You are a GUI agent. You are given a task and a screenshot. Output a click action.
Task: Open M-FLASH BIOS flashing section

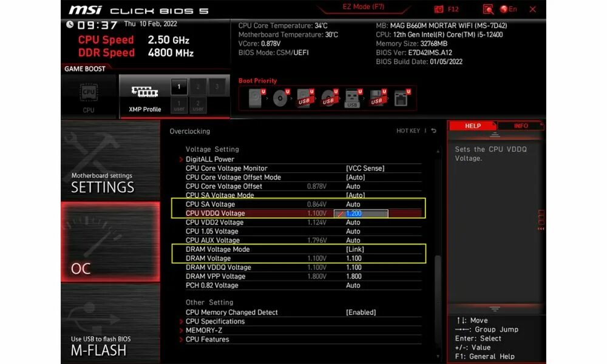(110, 323)
